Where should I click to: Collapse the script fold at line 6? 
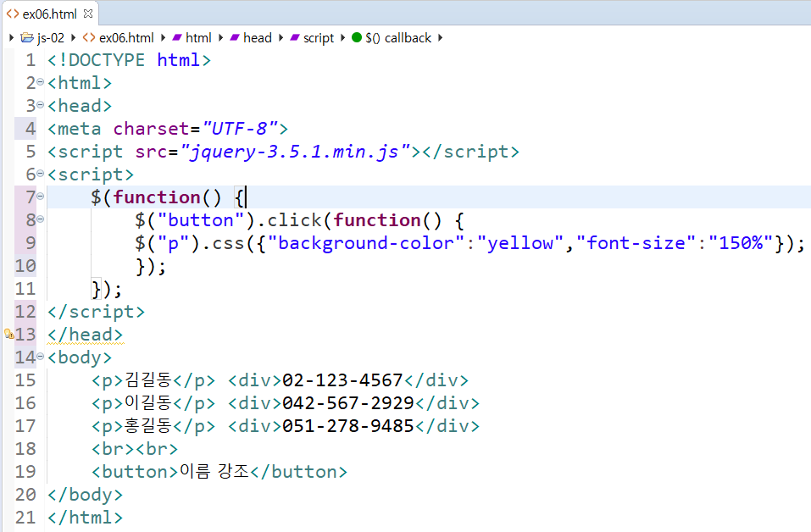(x=41, y=173)
